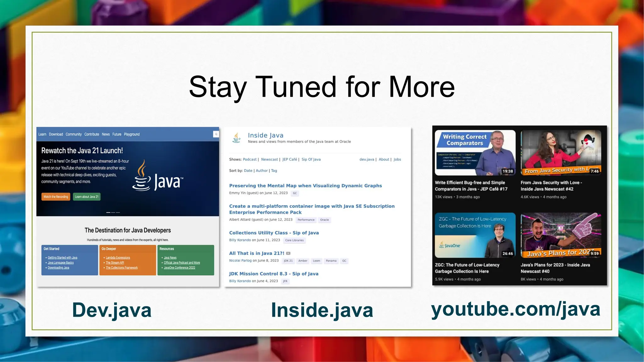Open the Learn menu on Dev.java

(42, 134)
